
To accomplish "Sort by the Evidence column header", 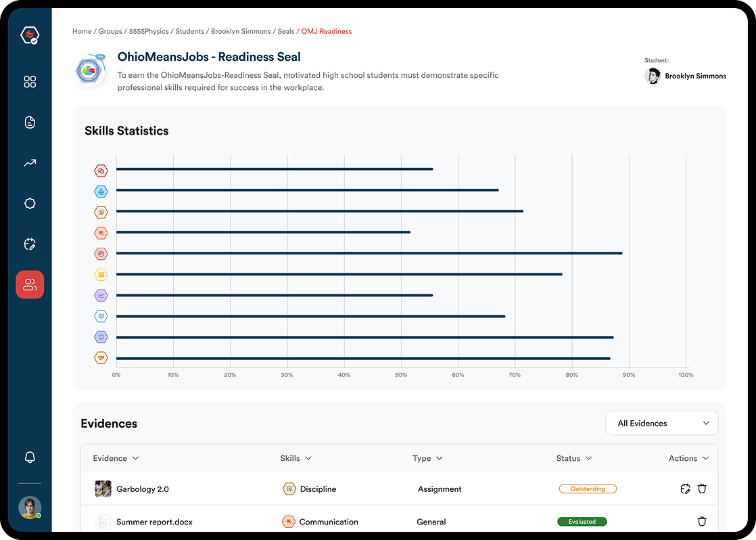I will [x=116, y=458].
